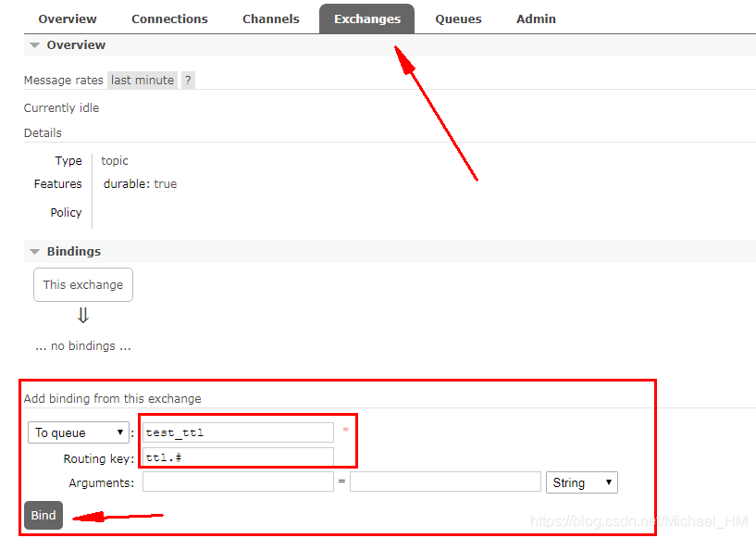Click the Policy label
The width and height of the screenshot is (756, 538).
coord(66,213)
